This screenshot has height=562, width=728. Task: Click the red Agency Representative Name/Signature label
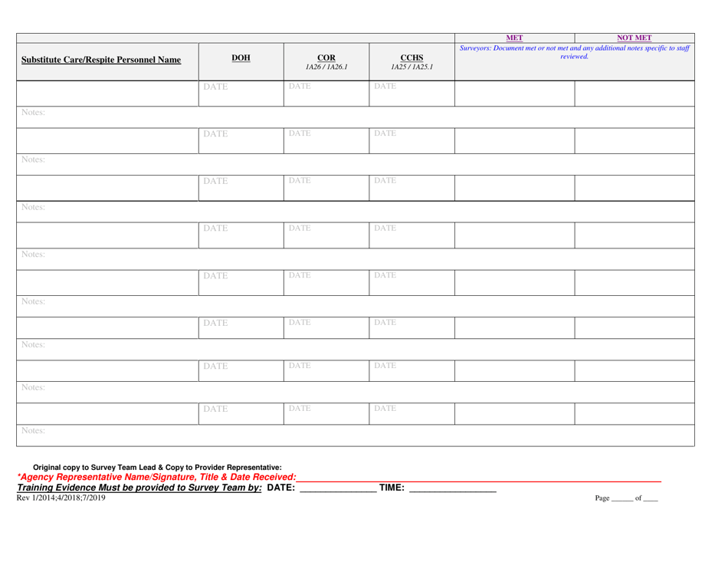[x=156, y=477]
